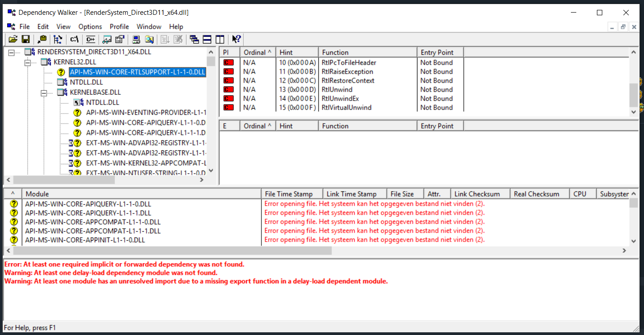The width and height of the screenshot is (644, 335).
Task: Open the File menu
Action: 25,26
